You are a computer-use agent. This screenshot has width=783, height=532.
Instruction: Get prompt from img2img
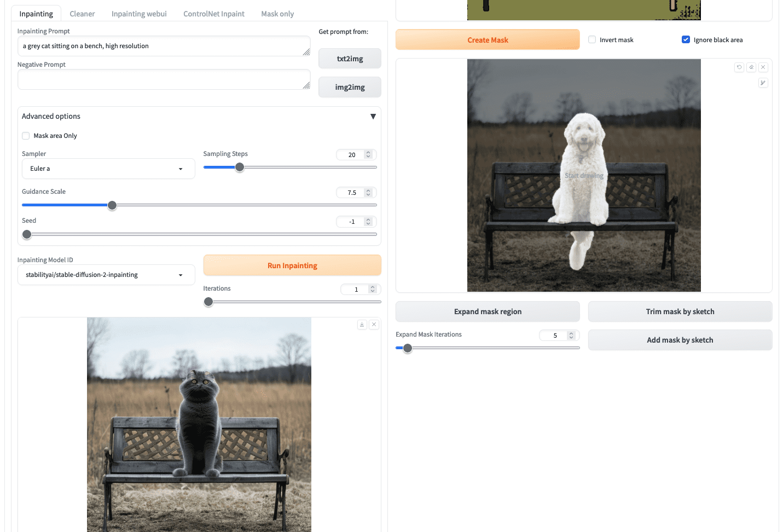350,87
